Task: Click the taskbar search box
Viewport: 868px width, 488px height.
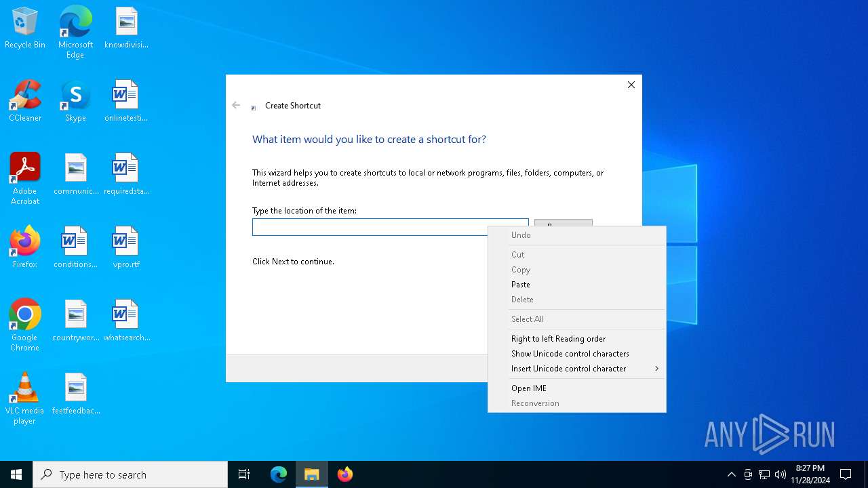Action: [130, 474]
